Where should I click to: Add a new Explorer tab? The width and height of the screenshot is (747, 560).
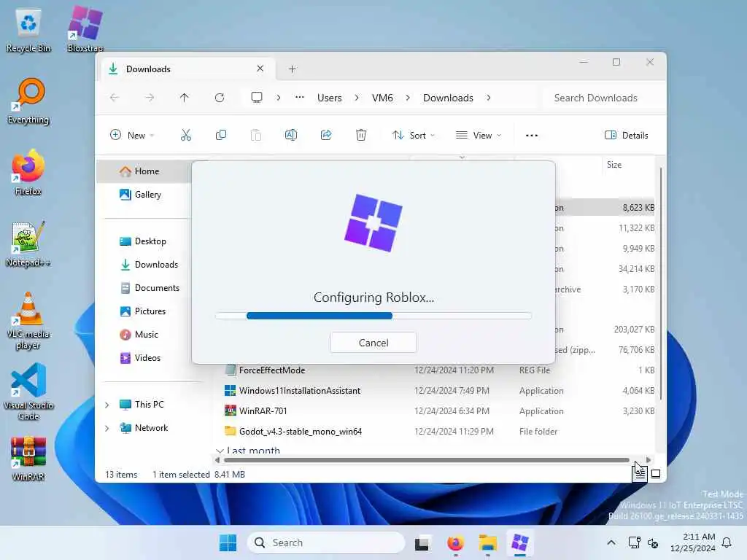[292, 69]
